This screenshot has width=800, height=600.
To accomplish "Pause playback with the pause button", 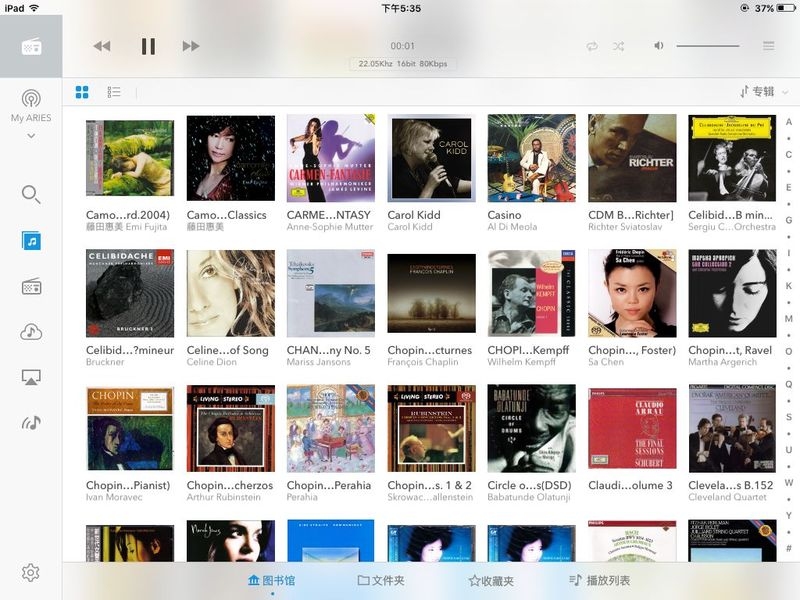I will (x=148, y=46).
